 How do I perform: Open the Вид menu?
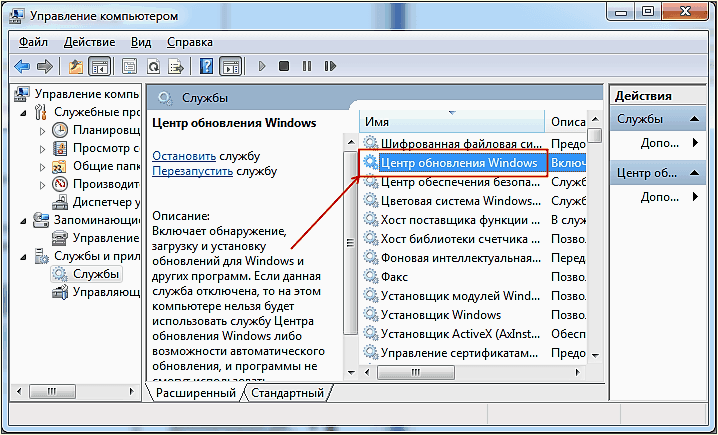point(141,43)
